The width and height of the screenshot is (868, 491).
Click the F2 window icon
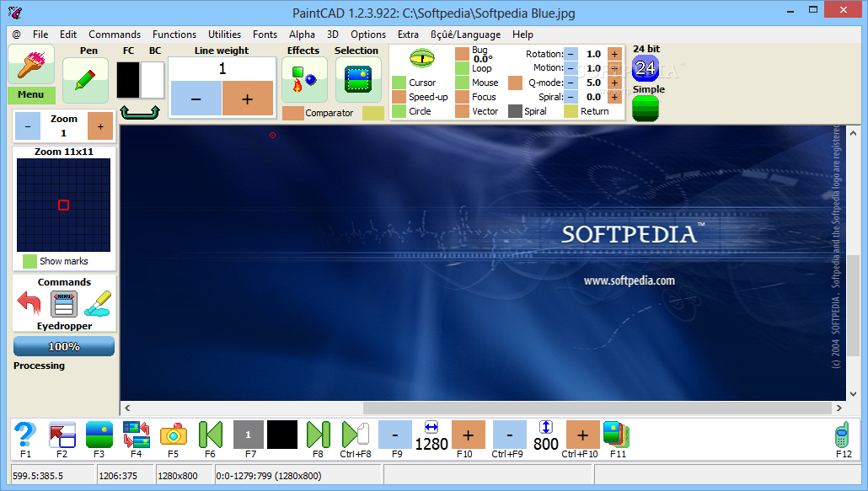[62, 435]
